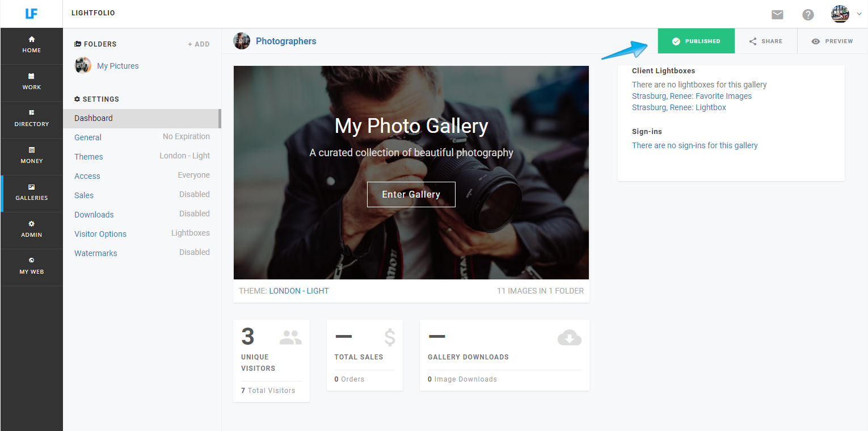Select Dashboard settings item

tap(142, 118)
